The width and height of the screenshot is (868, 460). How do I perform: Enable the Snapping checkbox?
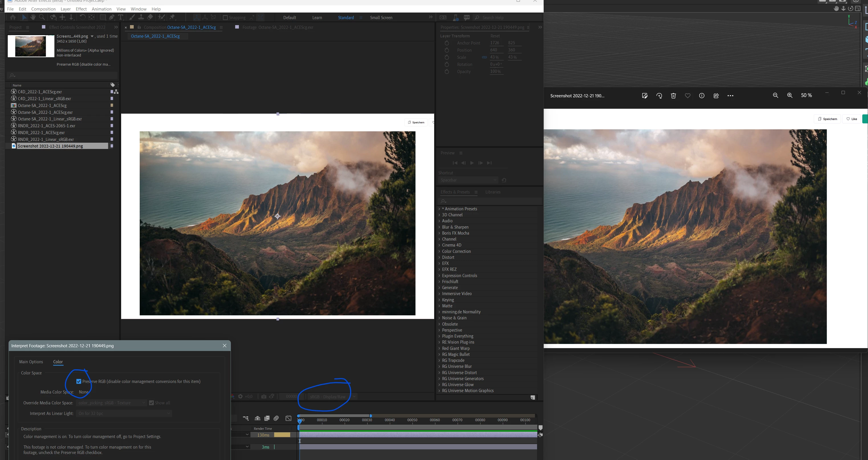pyautogui.click(x=225, y=17)
